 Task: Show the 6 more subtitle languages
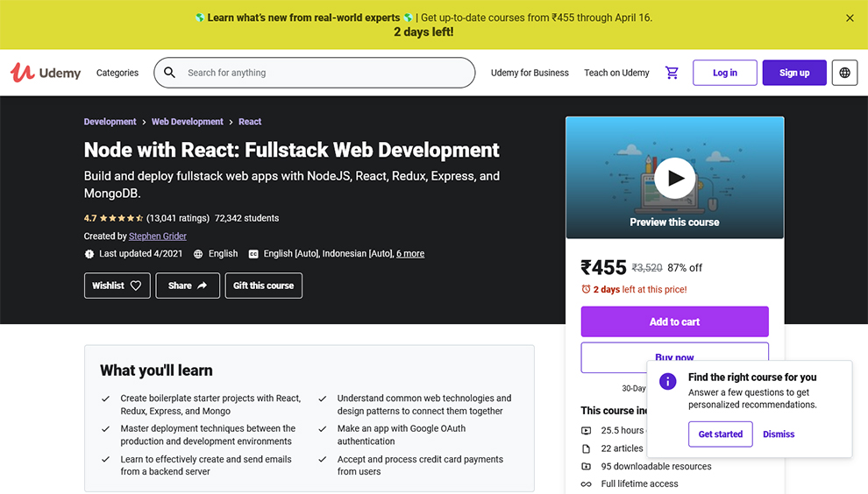point(410,253)
